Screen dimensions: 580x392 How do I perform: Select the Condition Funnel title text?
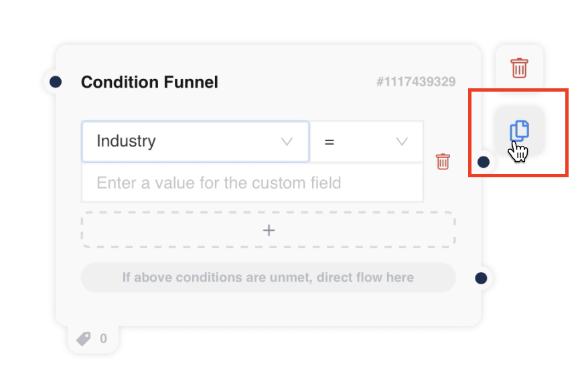[149, 82]
